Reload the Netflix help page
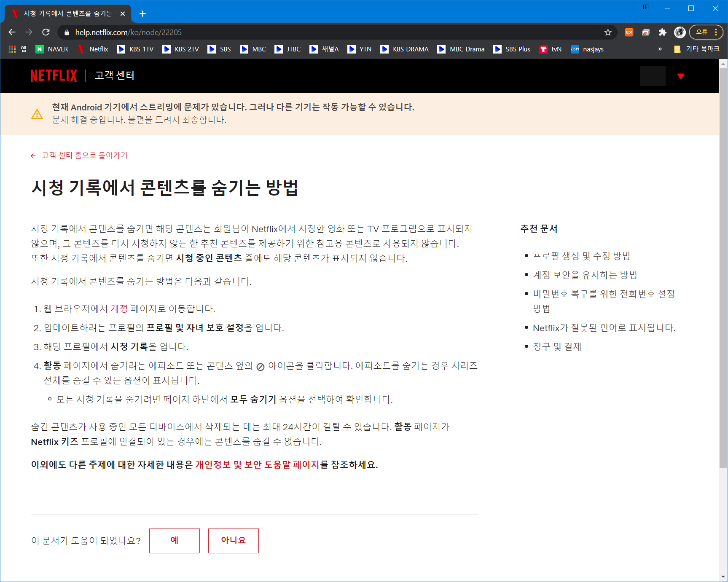Viewport: 728px width, 582px height. pos(46,32)
